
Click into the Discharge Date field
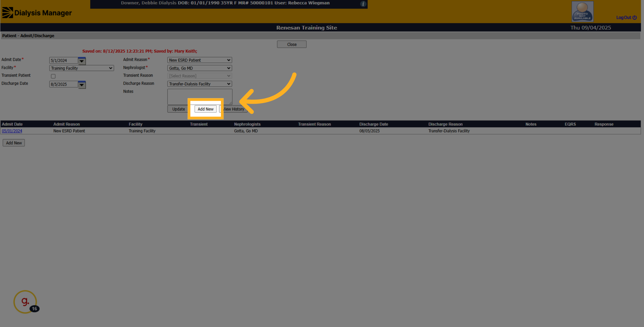point(64,84)
